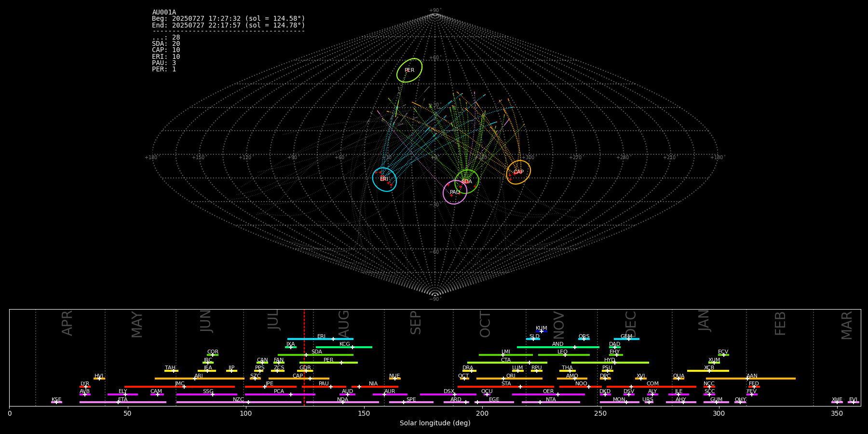
Task: Click the 'CAP: 10' count in the legend
Action: (166, 50)
